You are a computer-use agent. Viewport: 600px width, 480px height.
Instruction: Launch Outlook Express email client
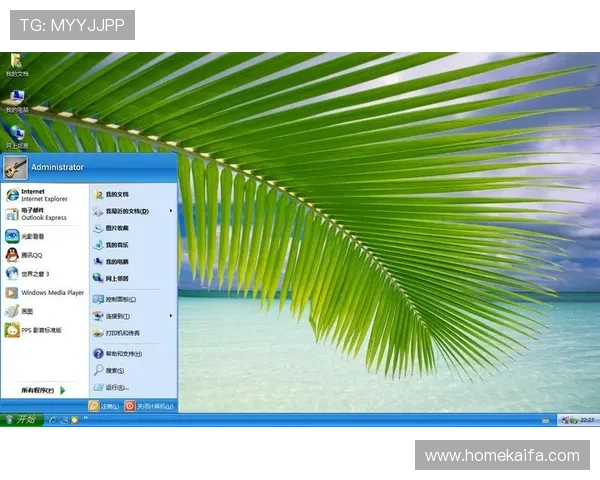[x=40, y=213]
